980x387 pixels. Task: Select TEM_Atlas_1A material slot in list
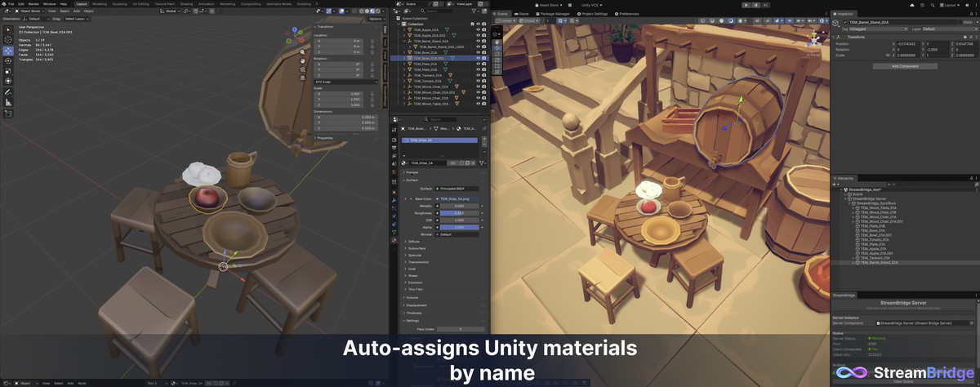click(440, 140)
